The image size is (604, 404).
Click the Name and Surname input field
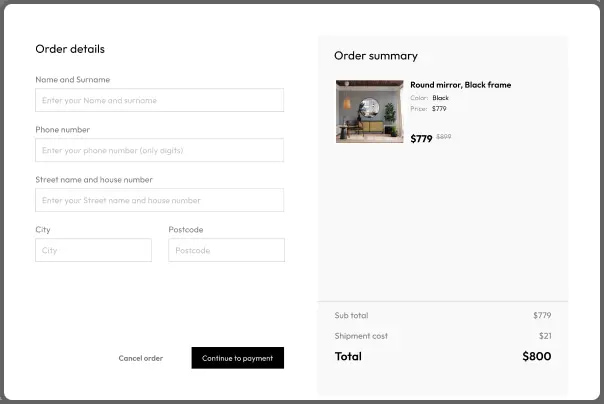click(159, 100)
